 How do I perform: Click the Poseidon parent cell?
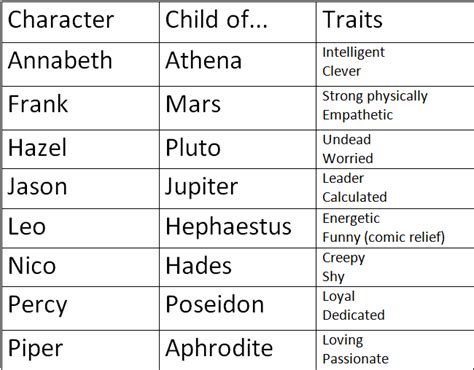pyautogui.click(x=238, y=308)
